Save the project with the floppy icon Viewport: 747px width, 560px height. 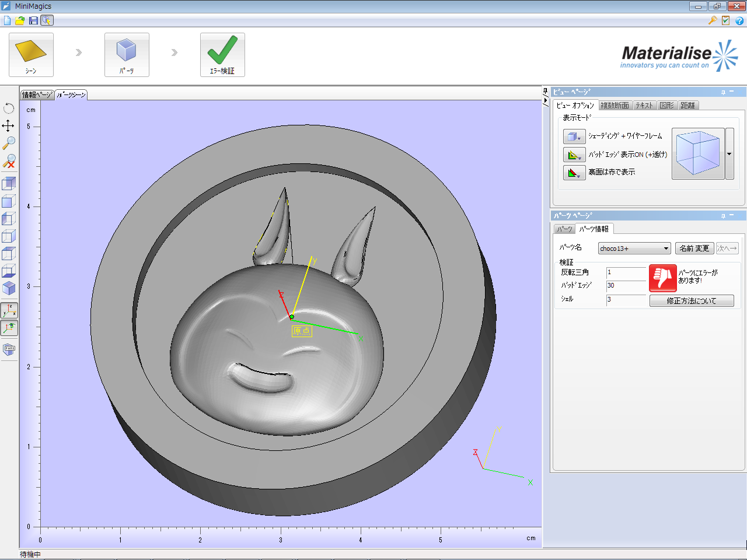[33, 20]
